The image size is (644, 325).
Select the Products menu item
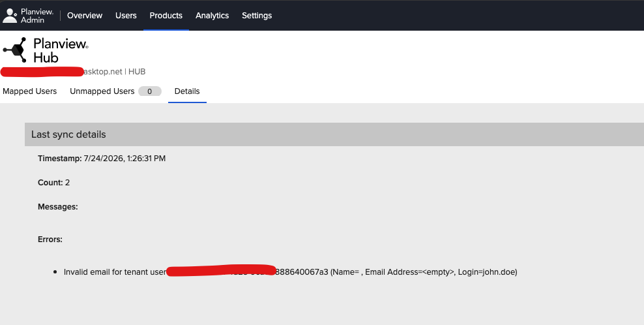(166, 16)
